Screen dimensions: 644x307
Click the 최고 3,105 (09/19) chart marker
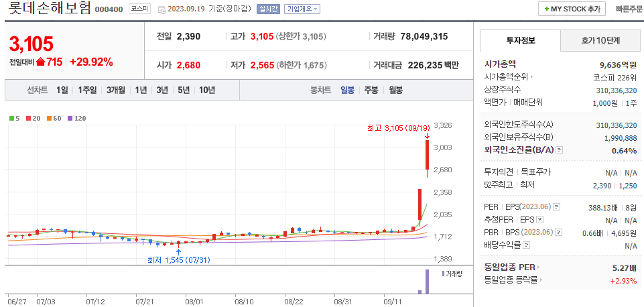click(398, 128)
